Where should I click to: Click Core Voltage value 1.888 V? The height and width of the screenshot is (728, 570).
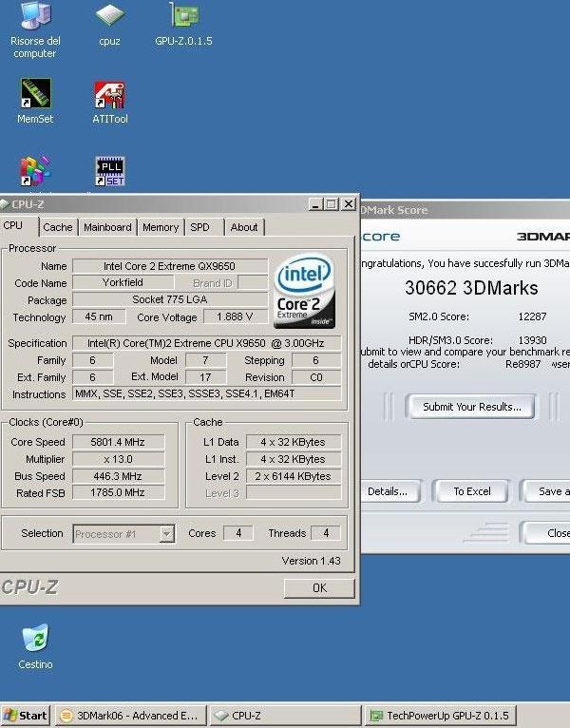tap(235, 316)
